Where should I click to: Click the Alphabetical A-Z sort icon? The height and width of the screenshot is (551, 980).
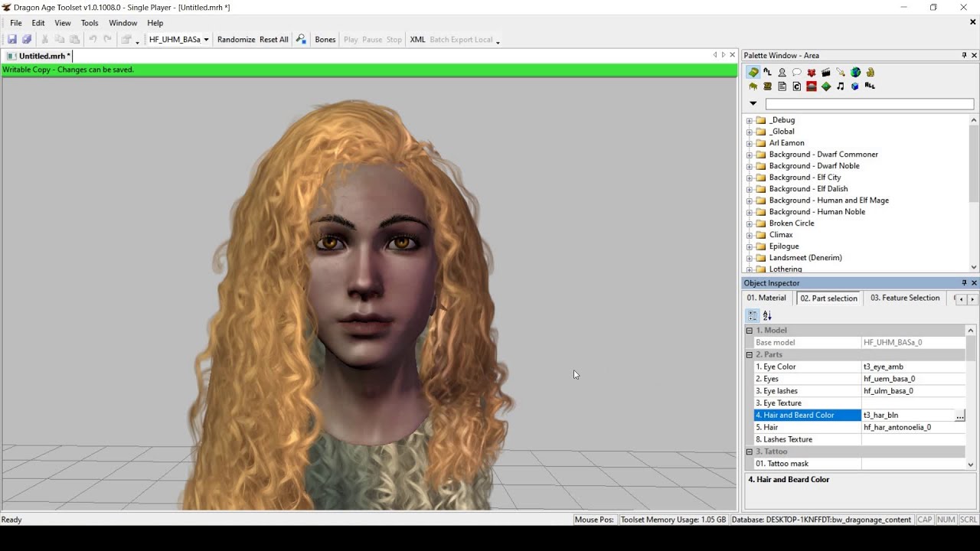click(x=767, y=315)
